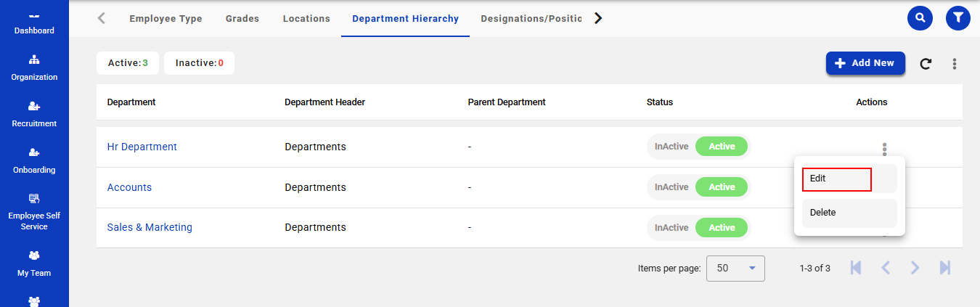Click the refresh icon beside Add New
980x307 pixels.
[x=926, y=64]
